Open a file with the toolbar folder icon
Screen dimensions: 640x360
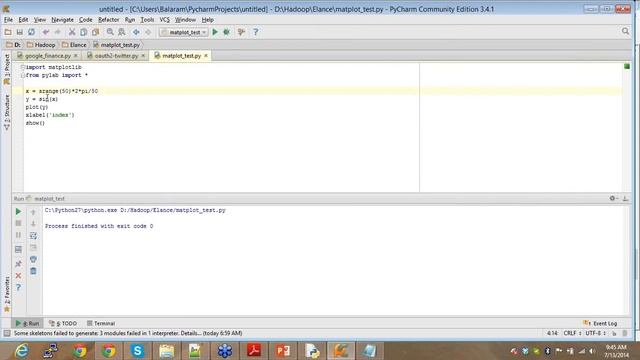8,32
